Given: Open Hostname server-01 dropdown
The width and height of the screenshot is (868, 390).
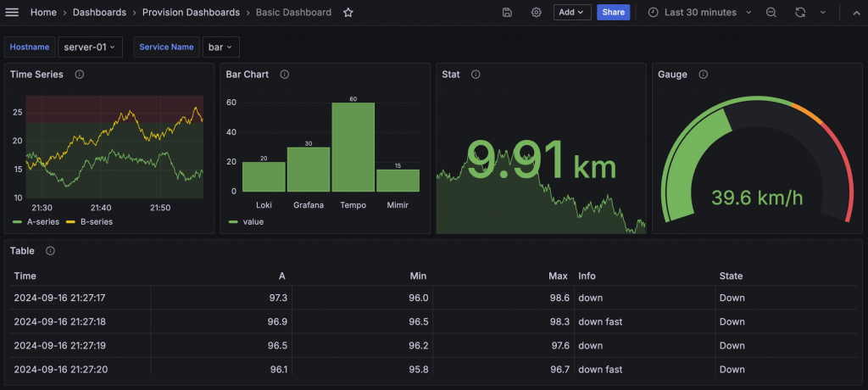Looking at the screenshot, I should tap(90, 47).
